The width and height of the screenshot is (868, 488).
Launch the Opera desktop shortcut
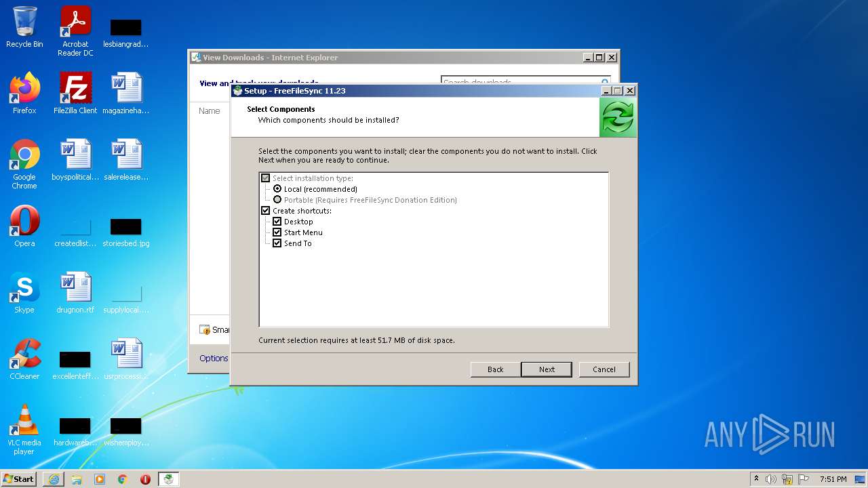point(24,226)
